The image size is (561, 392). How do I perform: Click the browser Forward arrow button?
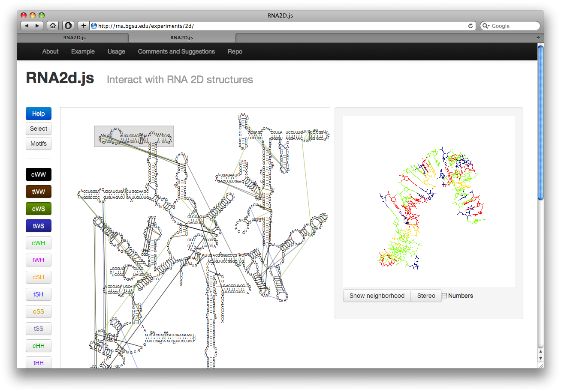[37, 26]
